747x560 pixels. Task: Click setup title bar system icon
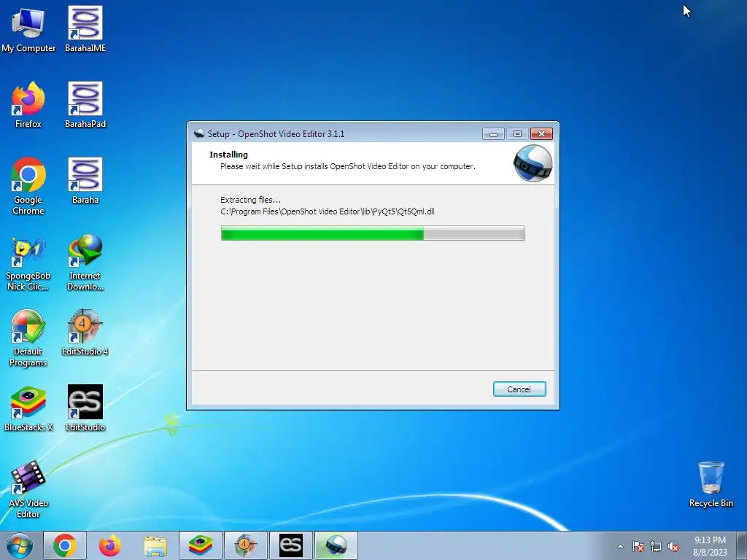tap(199, 134)
